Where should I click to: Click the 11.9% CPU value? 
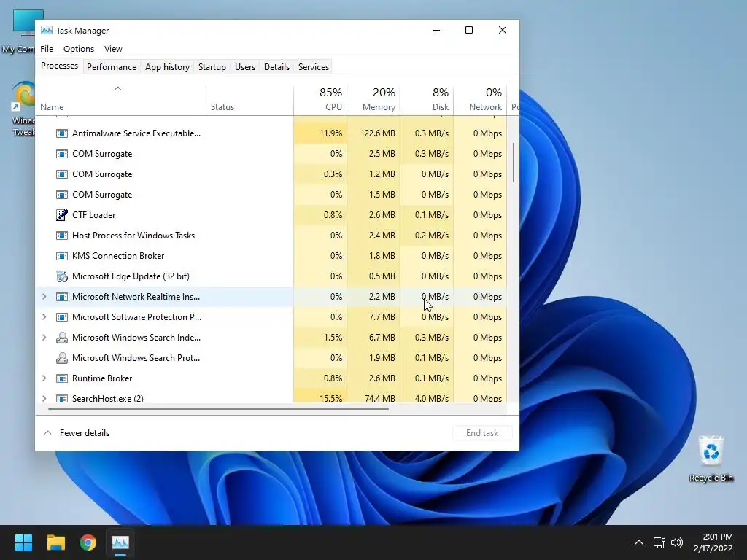click(x=330, y=133)
